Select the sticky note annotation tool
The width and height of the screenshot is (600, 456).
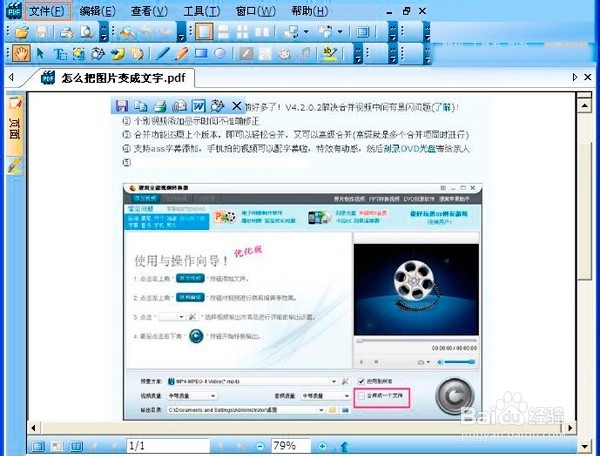pos(137,54)
